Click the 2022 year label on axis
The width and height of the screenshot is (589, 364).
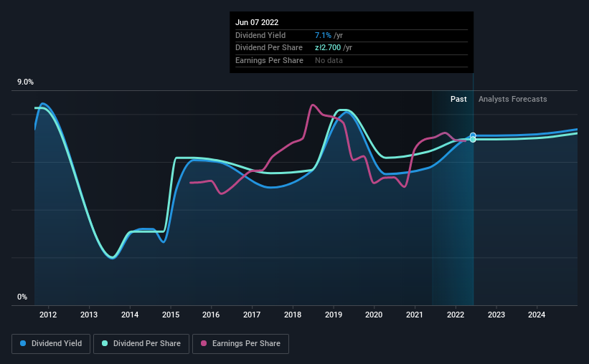click(x=456, y=315)
